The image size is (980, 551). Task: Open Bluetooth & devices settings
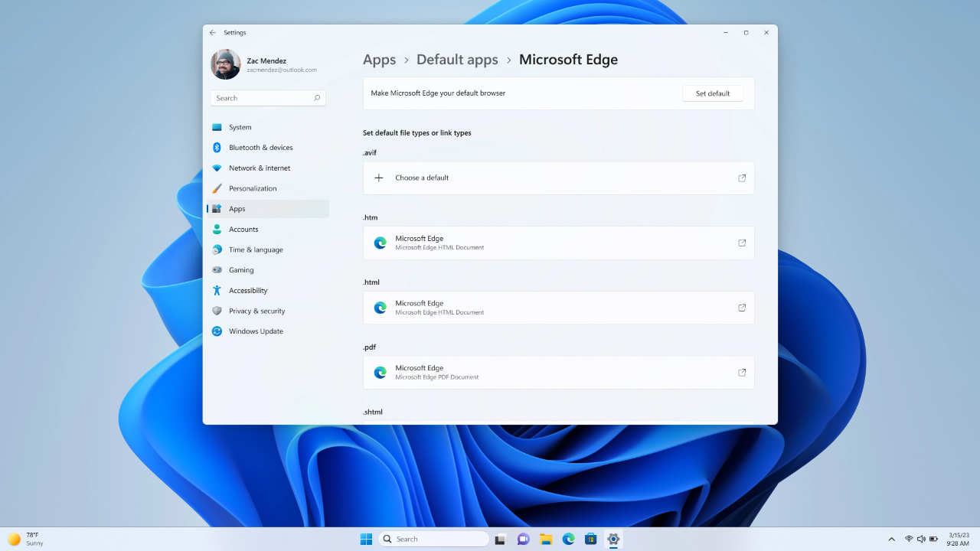pyautogui.click(x=268, y=148)
